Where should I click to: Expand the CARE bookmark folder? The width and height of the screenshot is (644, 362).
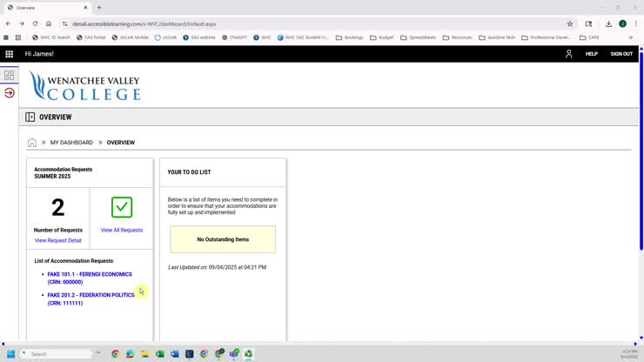589,37
